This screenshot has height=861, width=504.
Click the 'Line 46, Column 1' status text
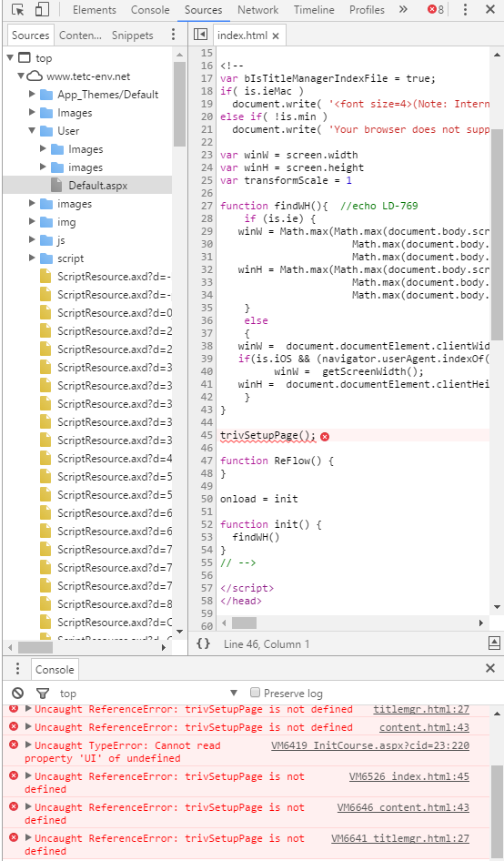[267, 643]
